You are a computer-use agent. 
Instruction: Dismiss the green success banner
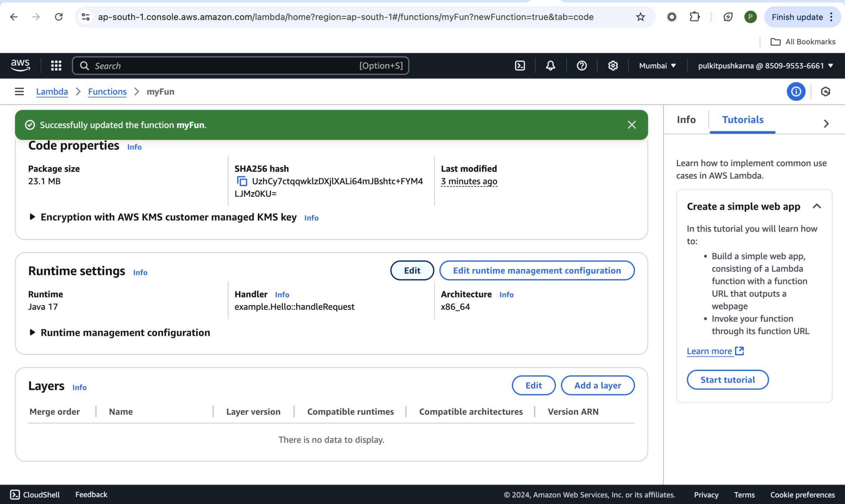631,125
